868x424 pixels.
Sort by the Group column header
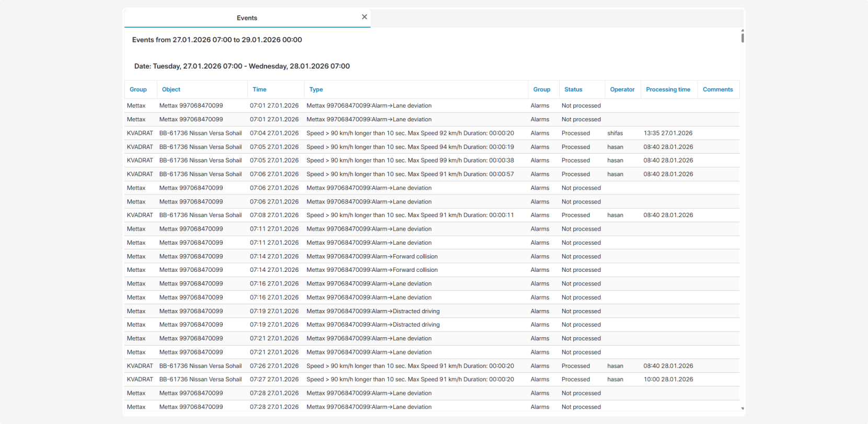pyautogui.click(x=138, y=89)
